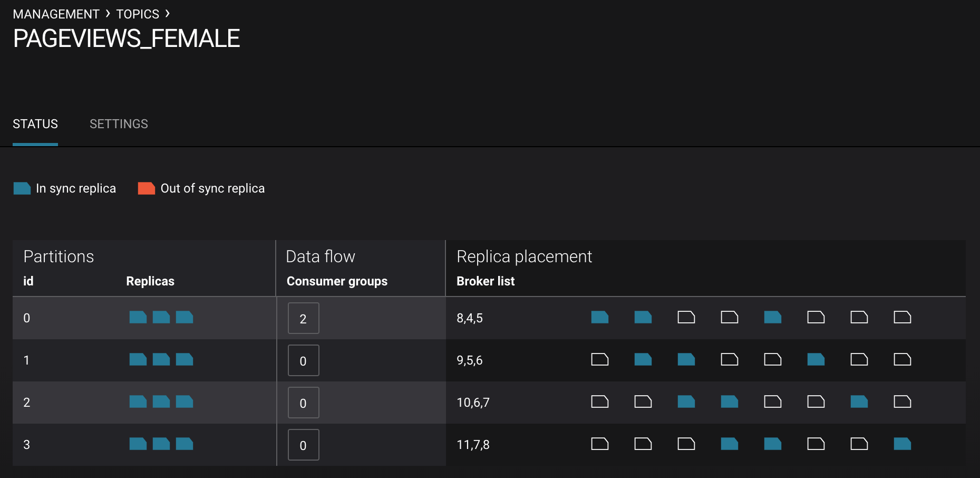
Task: Click first replica icon of partition 2
Action: pyautogui.click(x=138, y=401)
